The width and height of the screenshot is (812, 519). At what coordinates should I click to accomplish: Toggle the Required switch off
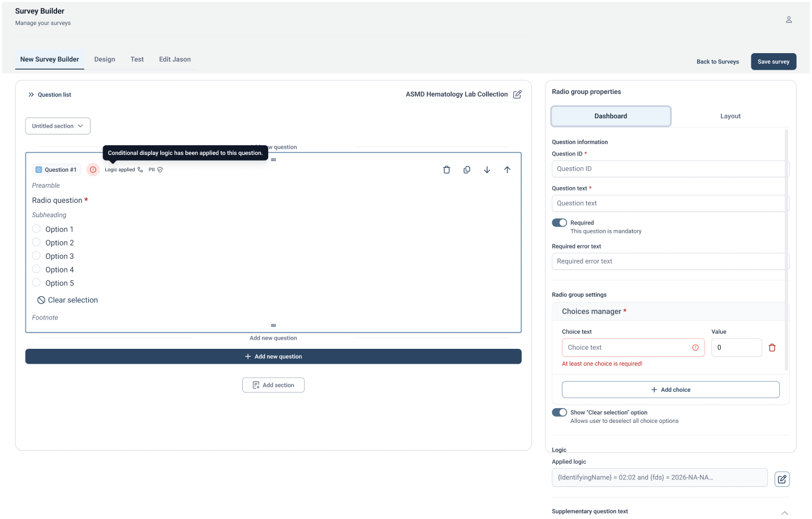560,223
